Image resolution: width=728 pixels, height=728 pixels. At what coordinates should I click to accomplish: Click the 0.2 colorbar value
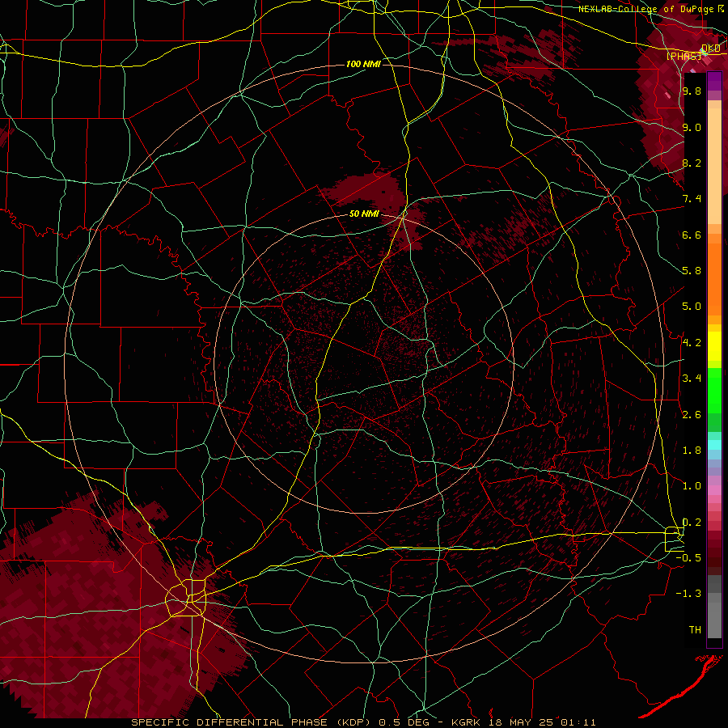[x=692, y=523]
